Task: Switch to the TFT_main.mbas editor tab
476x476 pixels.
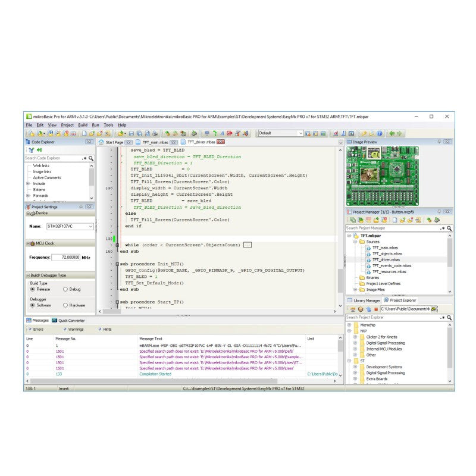Action: coord(154,143)
